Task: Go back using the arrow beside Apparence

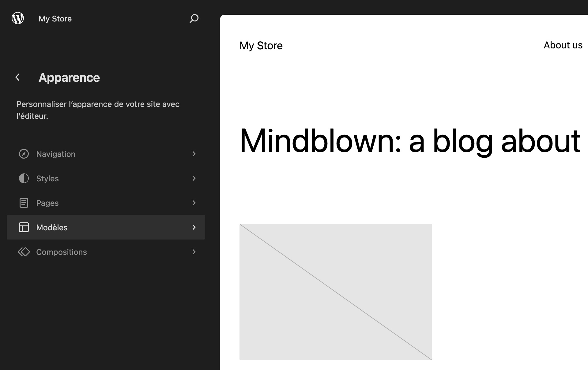Action: [x=18, y=77]
